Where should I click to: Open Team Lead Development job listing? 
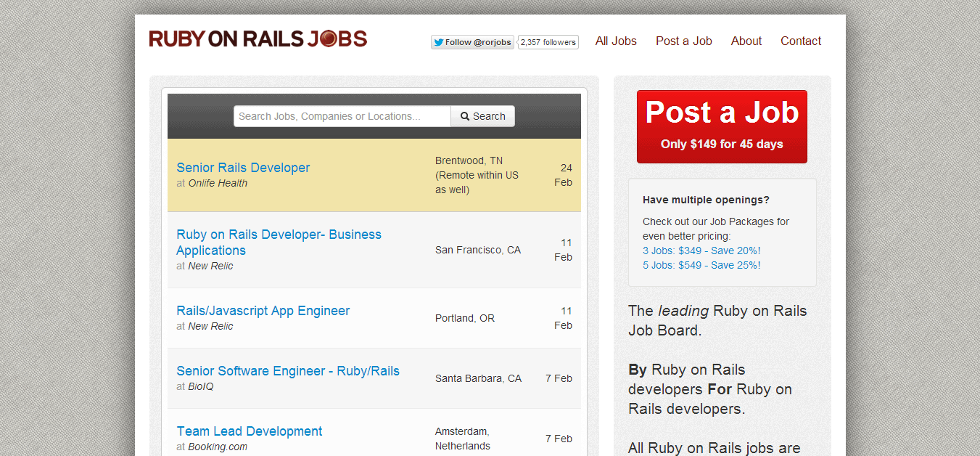click(249, 431)
